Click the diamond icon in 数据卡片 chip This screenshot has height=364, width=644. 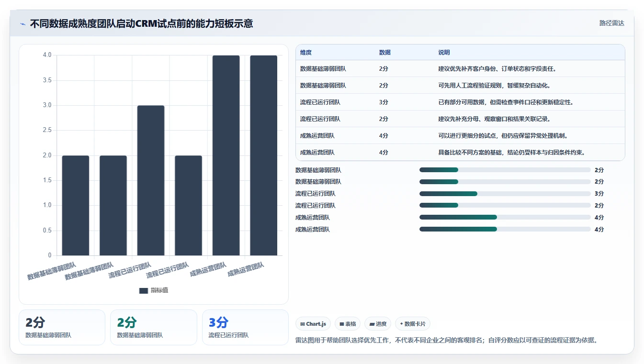pyautogui.click(x=402, y=324)
